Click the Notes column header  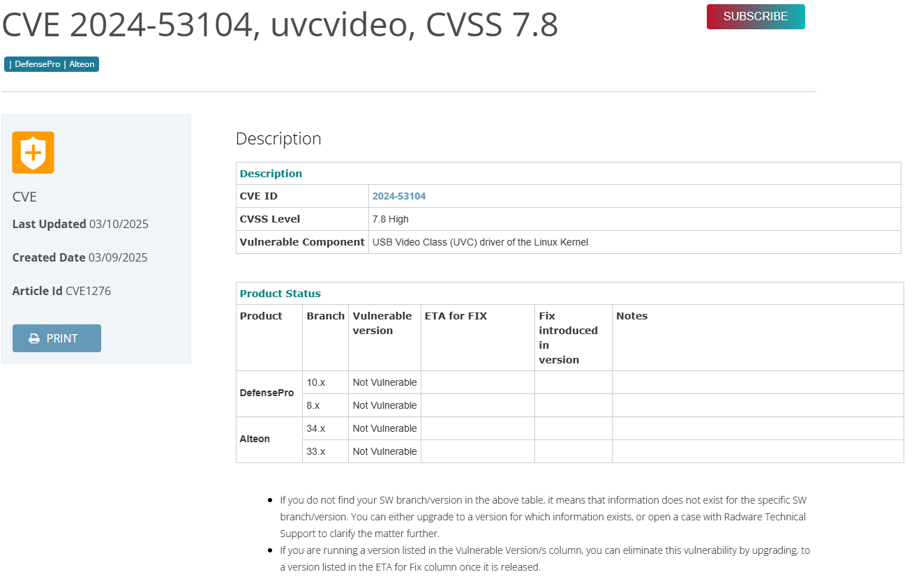[758, 338]
